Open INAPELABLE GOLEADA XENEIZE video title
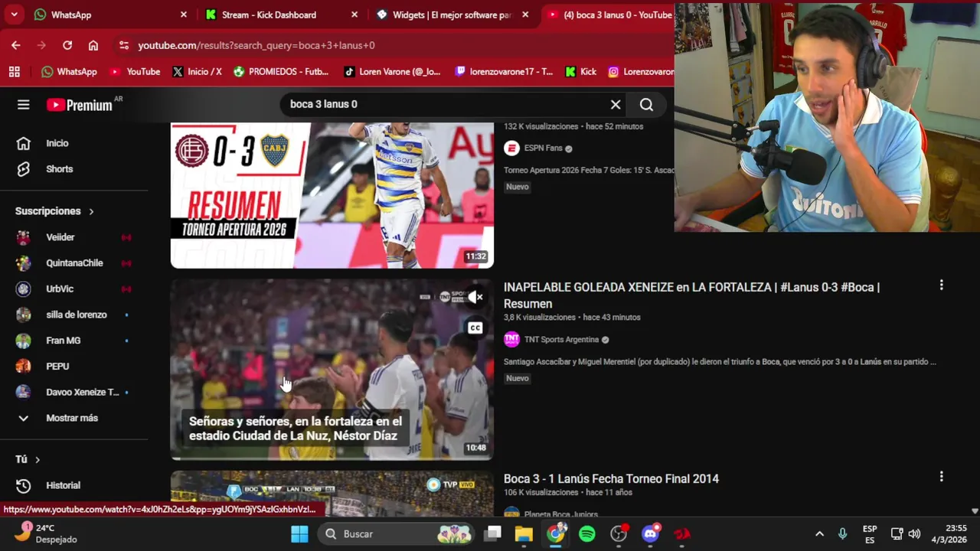 pyautogui.click(x=691, y=295)
